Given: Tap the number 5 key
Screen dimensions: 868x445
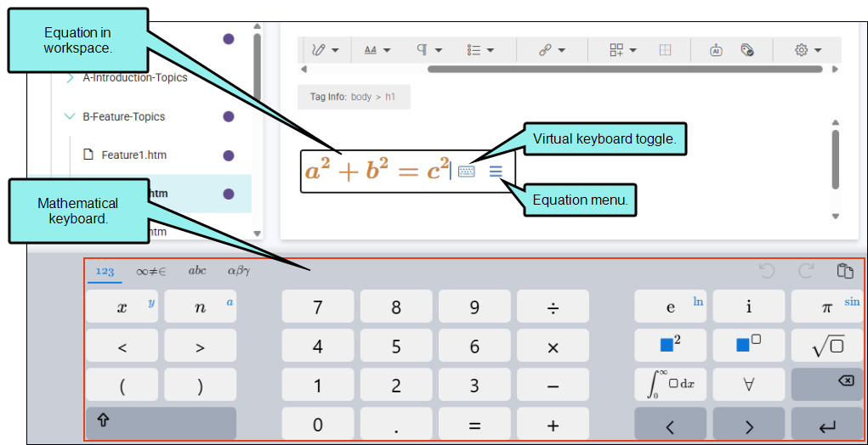Looking at the screenshot, I should 396,346.
